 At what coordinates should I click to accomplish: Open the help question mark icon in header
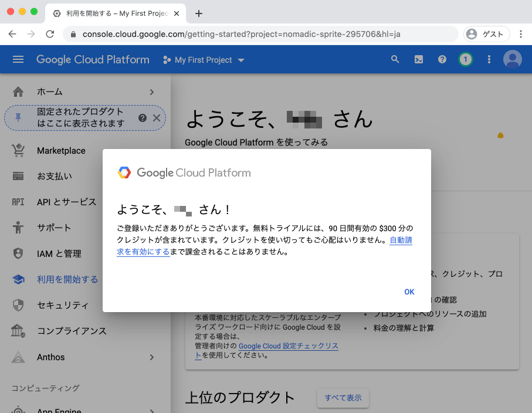pos(442,60)
